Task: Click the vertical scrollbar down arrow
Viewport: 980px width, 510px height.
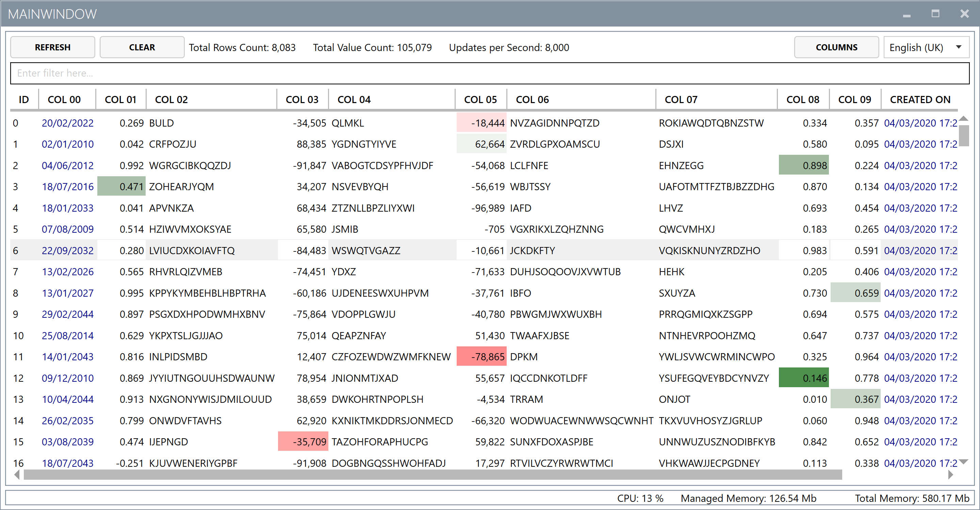Action: (x=963, y=462)
